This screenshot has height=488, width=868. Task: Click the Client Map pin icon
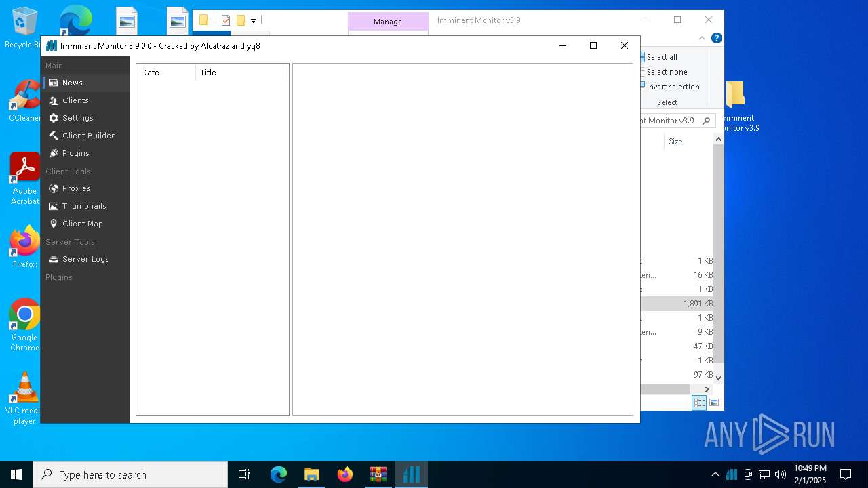(x=54, y=224)
